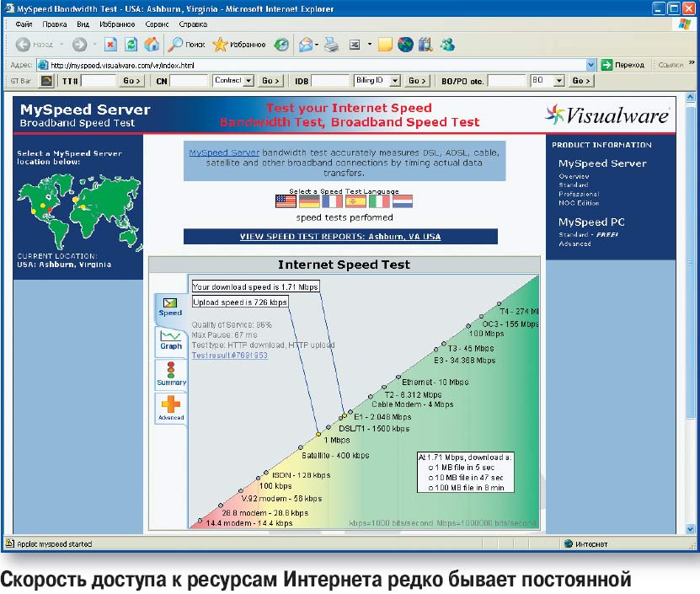Image resolution: width=700 pixels, height=594 pixels.
Task: Select the Netherlands flag language
Action: 402,201
